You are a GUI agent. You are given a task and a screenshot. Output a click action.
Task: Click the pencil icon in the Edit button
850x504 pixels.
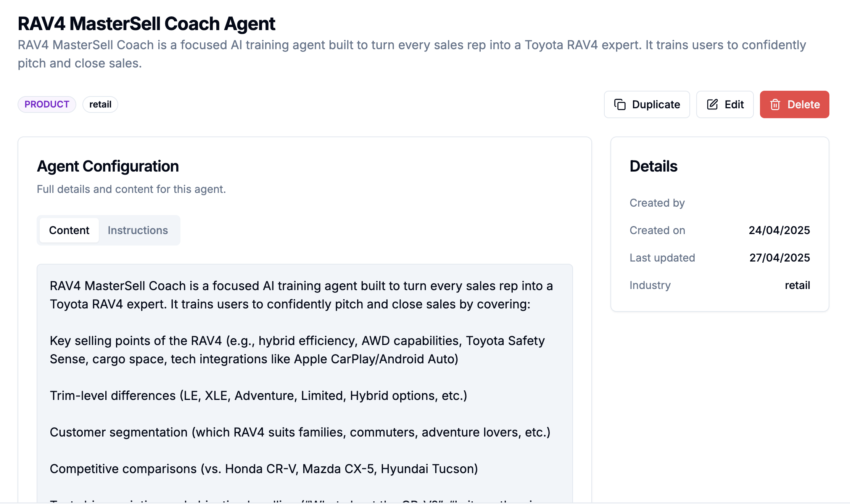[712, 104]
